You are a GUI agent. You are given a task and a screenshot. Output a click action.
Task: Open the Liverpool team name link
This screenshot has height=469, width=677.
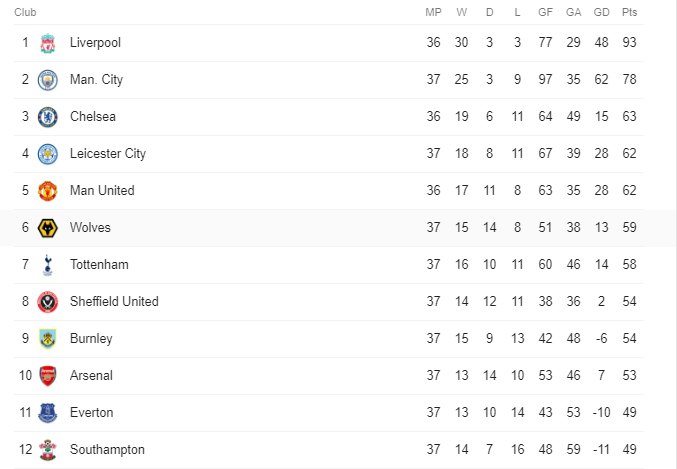coord(95,43)
